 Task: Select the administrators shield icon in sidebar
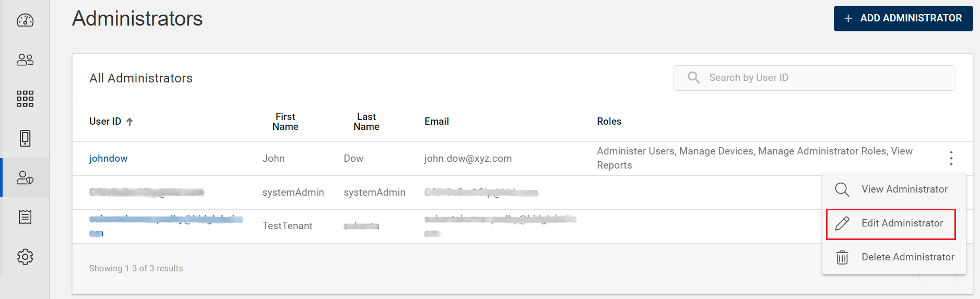[25, 178]
